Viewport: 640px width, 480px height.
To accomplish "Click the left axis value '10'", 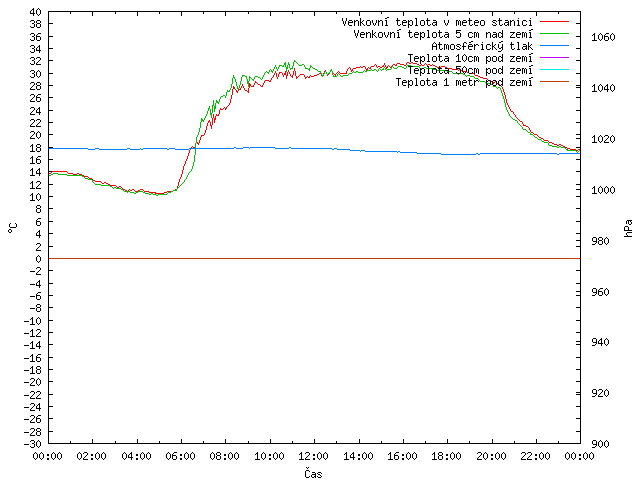I will point(36,197).
